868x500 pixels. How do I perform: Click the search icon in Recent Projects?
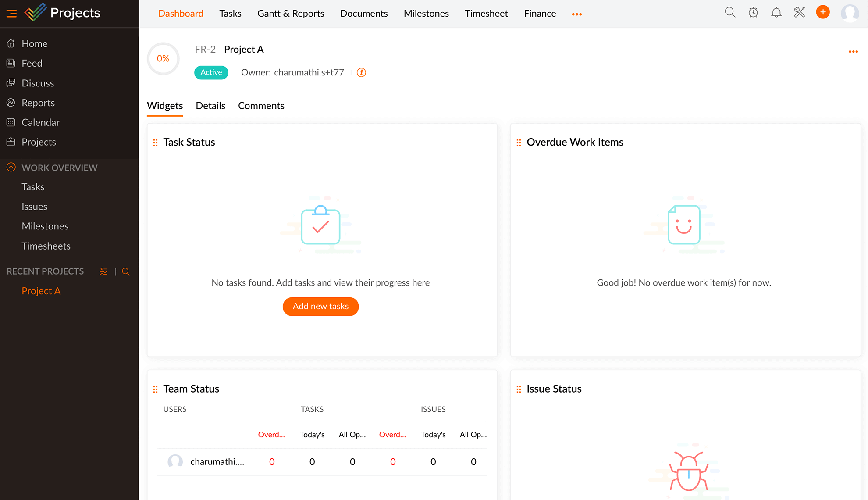click(x=125, y=271)
